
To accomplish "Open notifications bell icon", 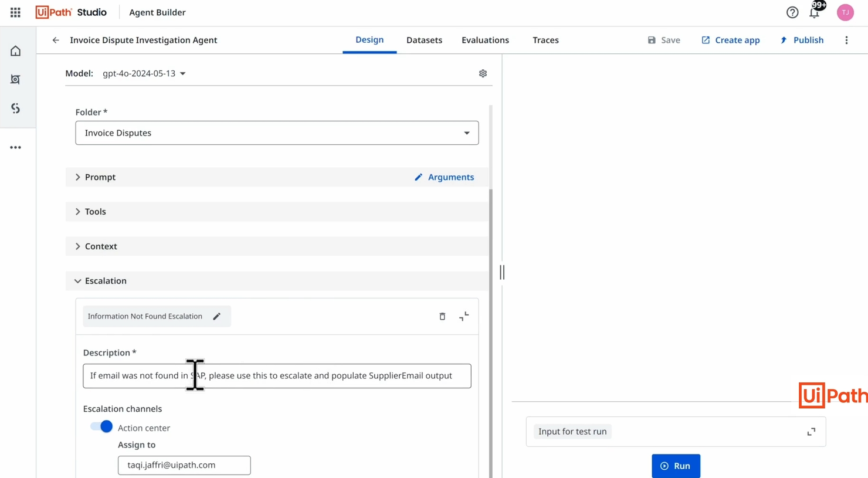I will (x=815, y=12).
